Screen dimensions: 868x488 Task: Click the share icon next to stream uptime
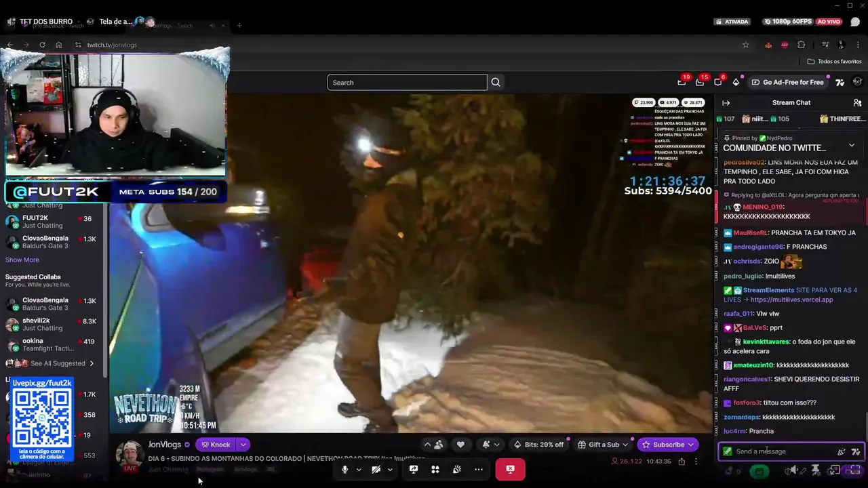pos(682,462)
